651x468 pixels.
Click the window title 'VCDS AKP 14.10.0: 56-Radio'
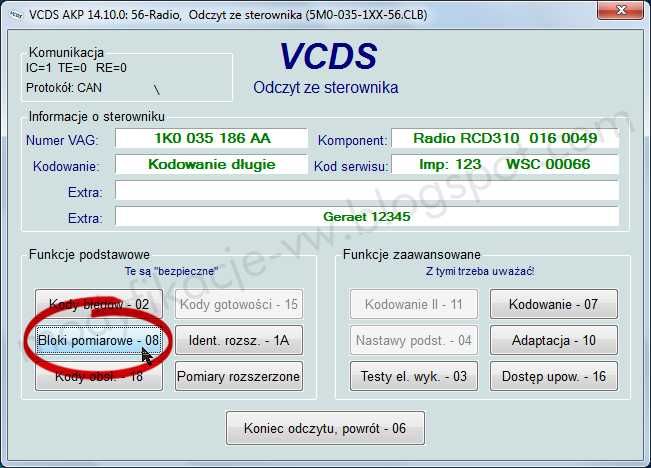[x=105, y=15]
